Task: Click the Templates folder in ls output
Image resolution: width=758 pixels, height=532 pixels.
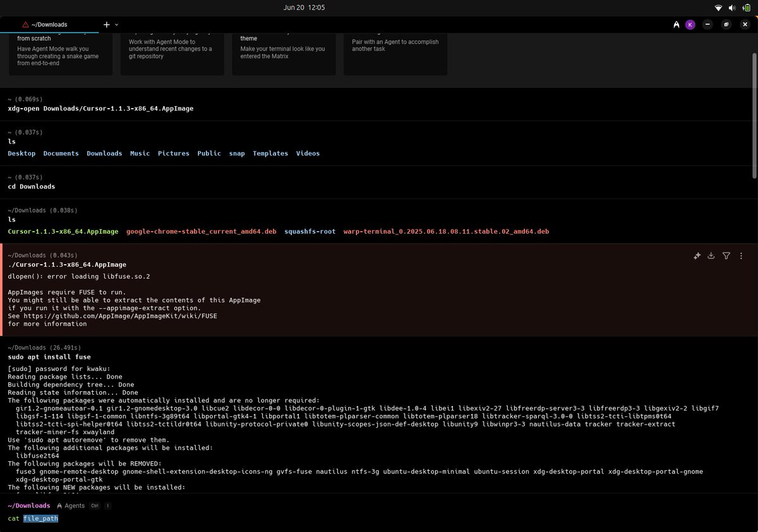Action: (x=270, y=154)
